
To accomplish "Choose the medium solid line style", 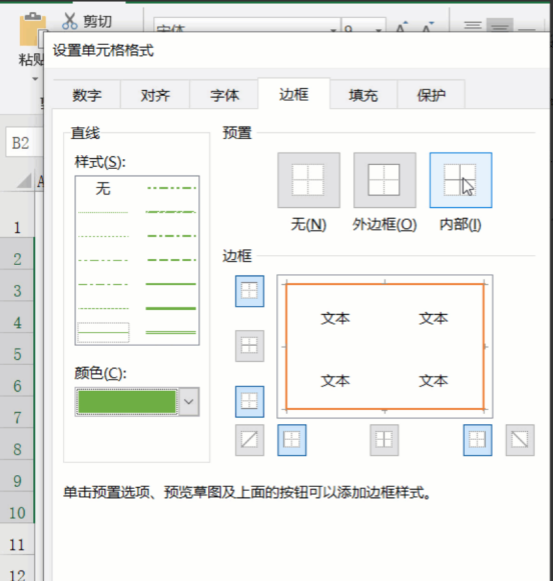I will 171,284.
